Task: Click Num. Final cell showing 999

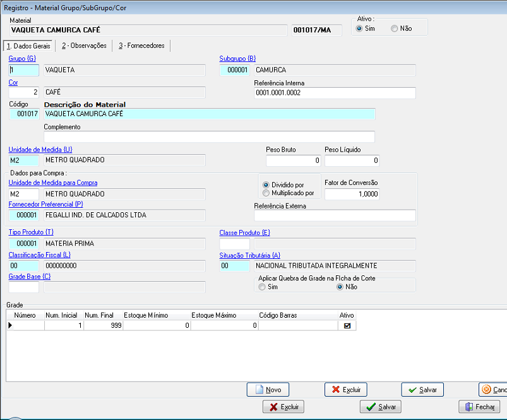Action: tap(103, 326)
